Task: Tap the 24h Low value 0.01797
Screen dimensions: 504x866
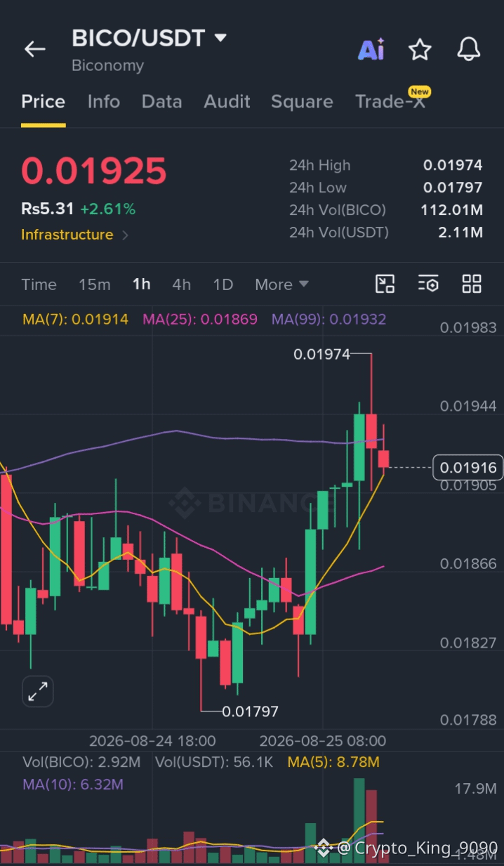Action: [x=453, y=188]
